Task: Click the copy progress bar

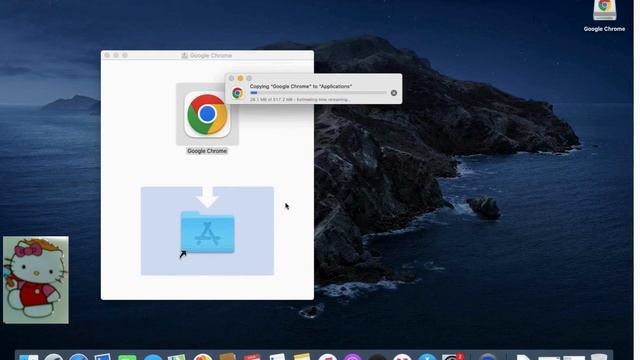Action: [318, 93]
